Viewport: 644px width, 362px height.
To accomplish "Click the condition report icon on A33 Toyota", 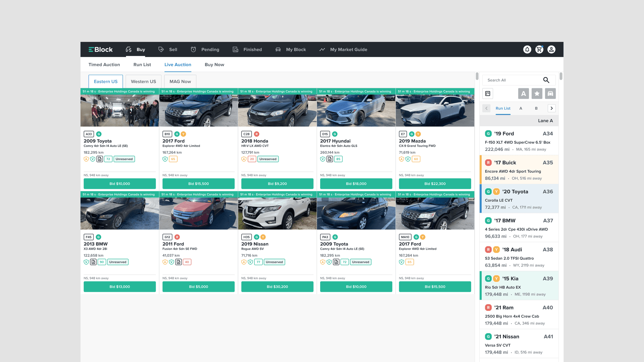I will point(100,159).
